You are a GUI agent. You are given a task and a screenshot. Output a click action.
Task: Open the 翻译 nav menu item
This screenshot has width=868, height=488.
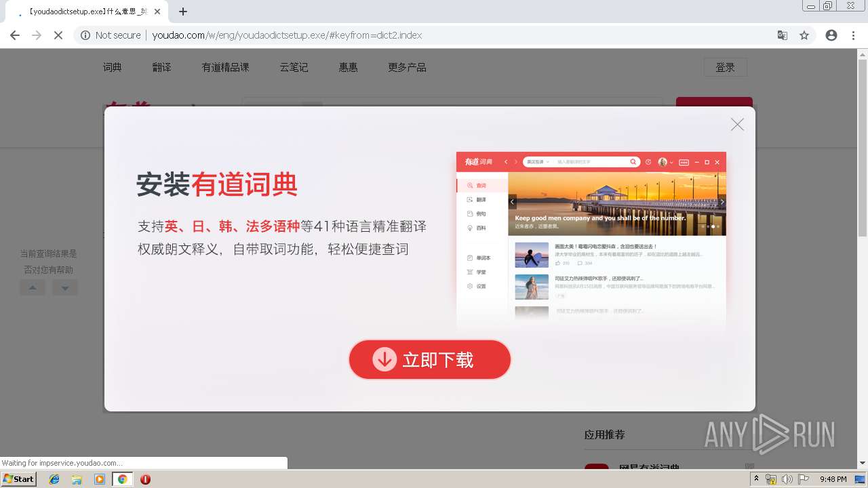pyautogui.click(x=161, y=67)
